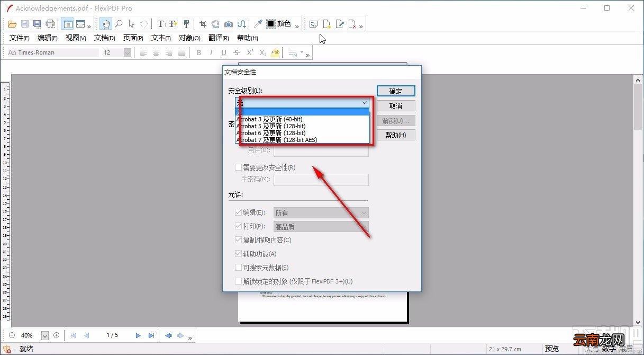Select the Zoom magnifier tool

[119, 24]
